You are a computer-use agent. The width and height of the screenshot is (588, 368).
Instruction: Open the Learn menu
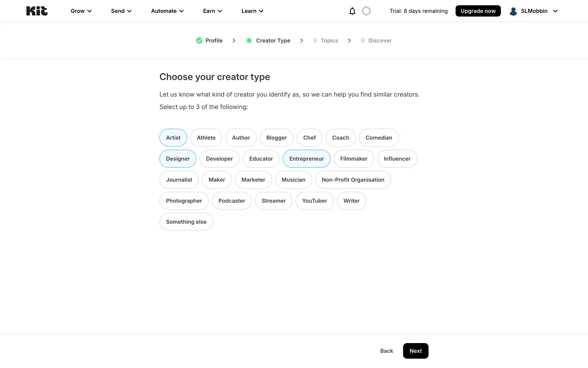(252, 11)
